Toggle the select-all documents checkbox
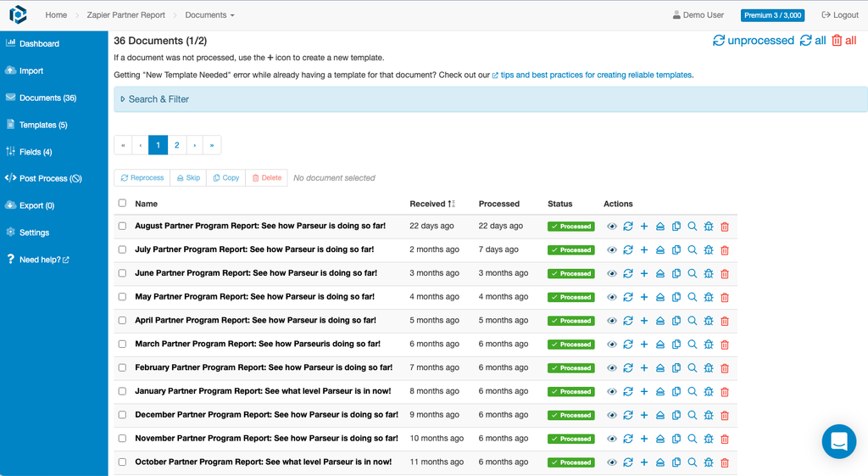This screenshot has width=868, height=476. click(122, 204)
